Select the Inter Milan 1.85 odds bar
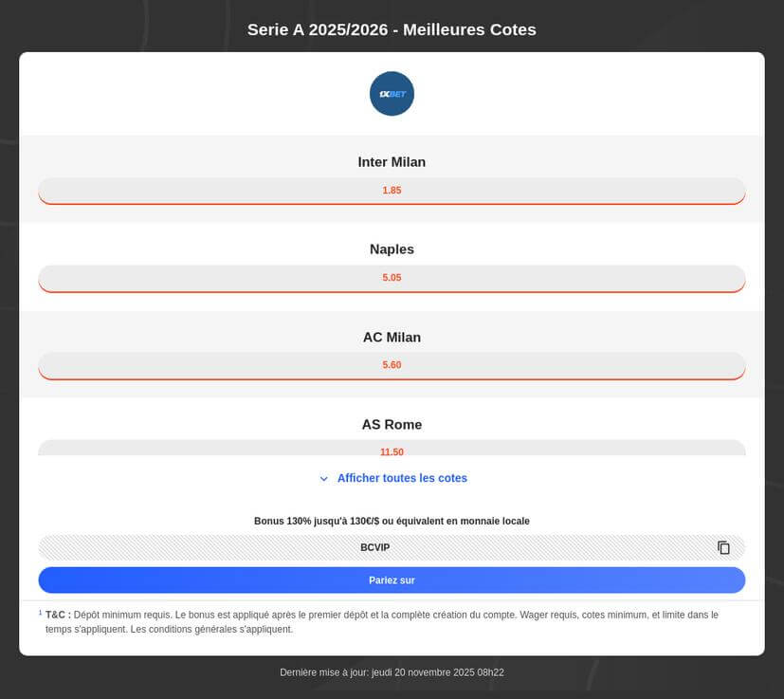The image size is (784, 699). coord(392,191)
